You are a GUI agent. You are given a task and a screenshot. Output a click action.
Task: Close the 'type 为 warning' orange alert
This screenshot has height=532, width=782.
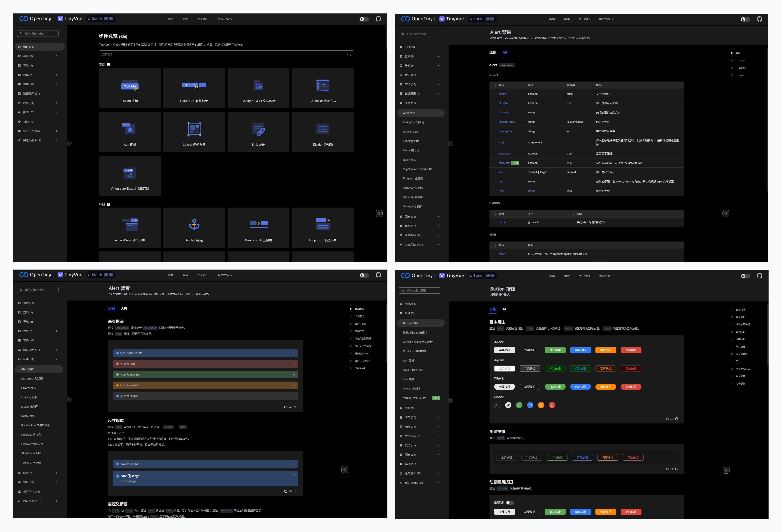click(x=294, y=385)
